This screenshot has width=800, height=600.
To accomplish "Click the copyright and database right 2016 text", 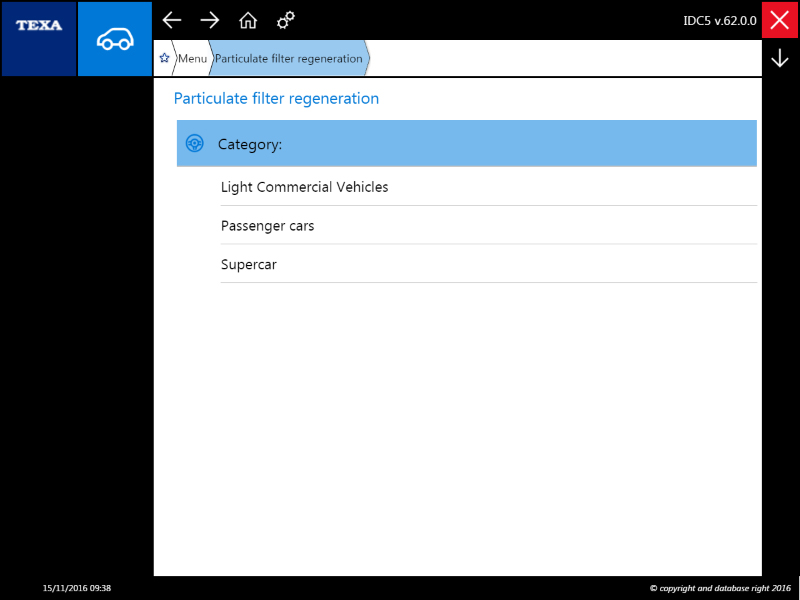I will tap(720, 588).
